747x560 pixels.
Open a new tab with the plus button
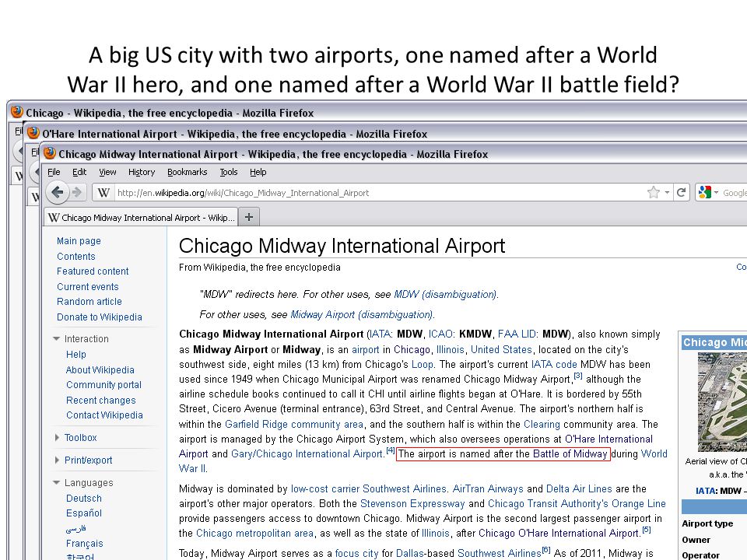pyautogui.click(x=249, y=217)
